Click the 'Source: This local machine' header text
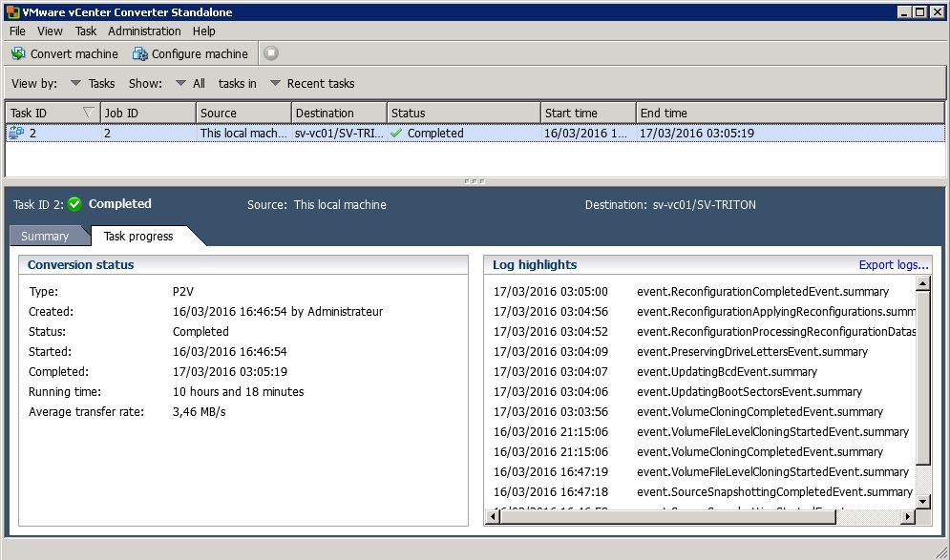 coord(316,204)
